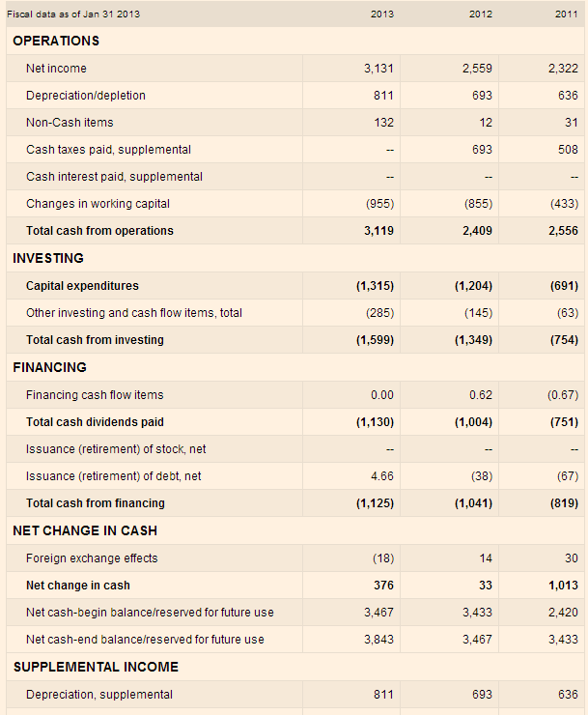Click the NET CHANGE IN CASH heading
This screenshot has width=588, height=715.
85,530
